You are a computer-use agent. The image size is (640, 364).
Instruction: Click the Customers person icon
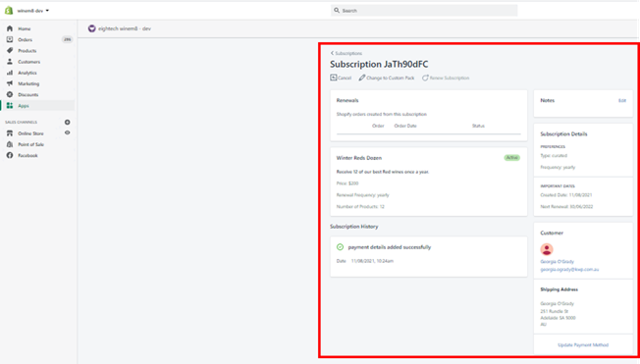click(x=10, y=62)
